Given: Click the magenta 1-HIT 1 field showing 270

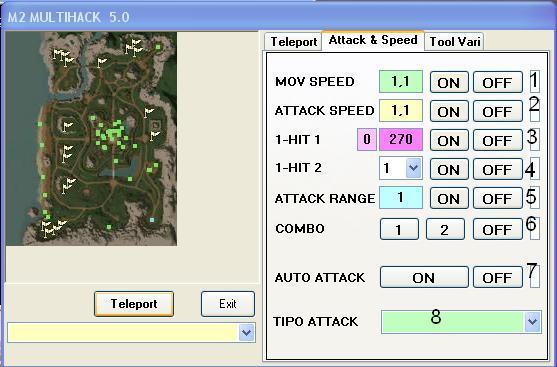Looking at the screenshot, I should (x=401, y=140).
